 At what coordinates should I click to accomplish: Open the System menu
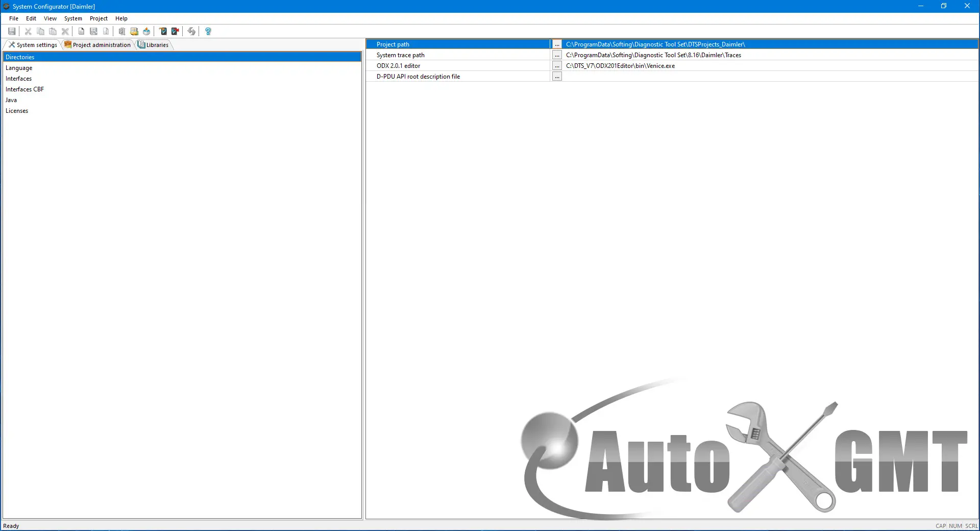(73, 18)
